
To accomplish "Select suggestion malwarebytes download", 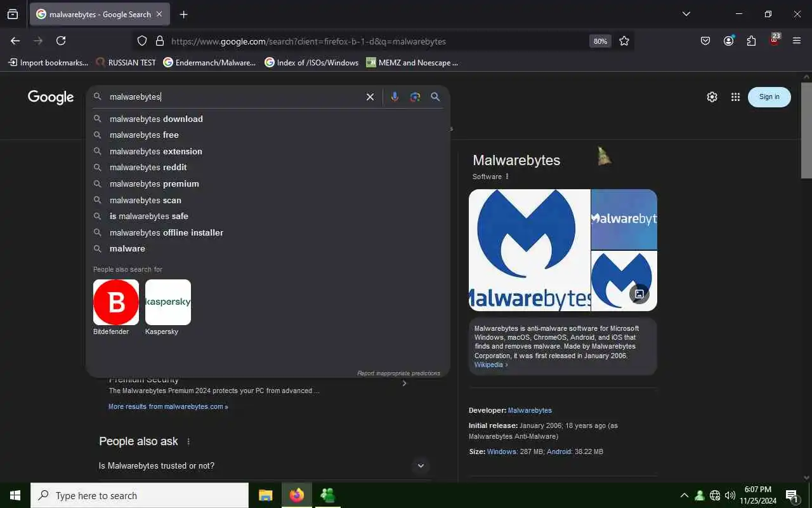I will pos(268,119).
